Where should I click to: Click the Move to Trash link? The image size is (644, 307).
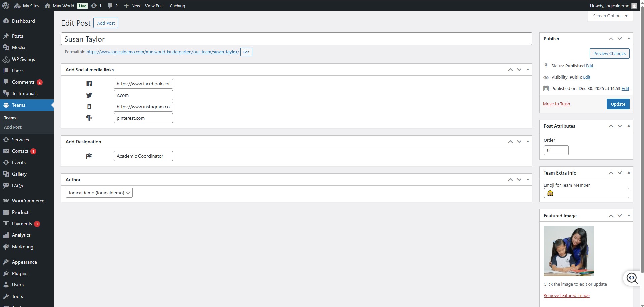pos(556,104)
